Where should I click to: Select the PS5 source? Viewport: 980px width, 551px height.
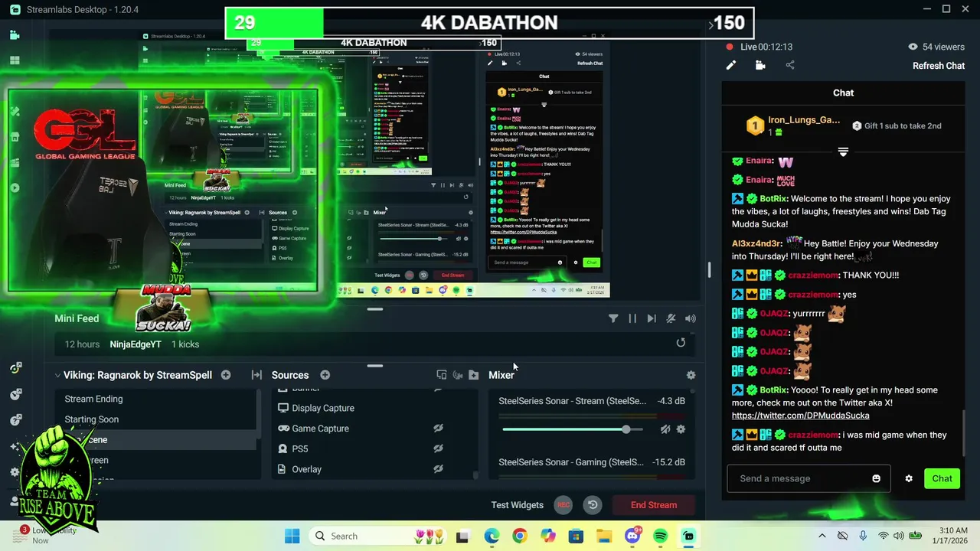pos(299,449)
